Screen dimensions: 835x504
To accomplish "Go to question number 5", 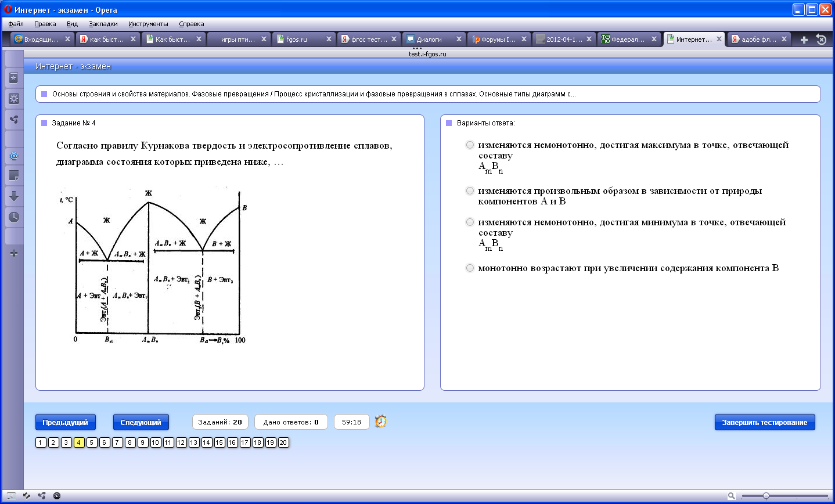I will (x=92, y=442).
